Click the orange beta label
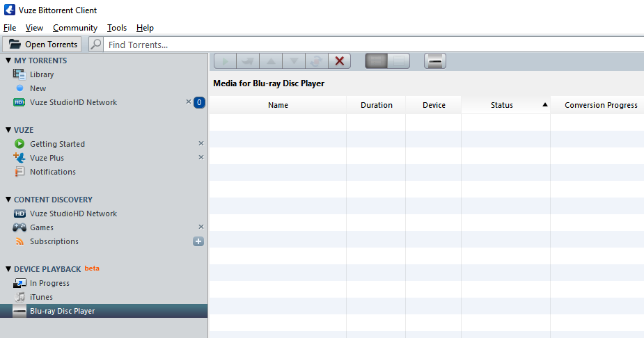This screenshot has width=644, height=338. 92,268
